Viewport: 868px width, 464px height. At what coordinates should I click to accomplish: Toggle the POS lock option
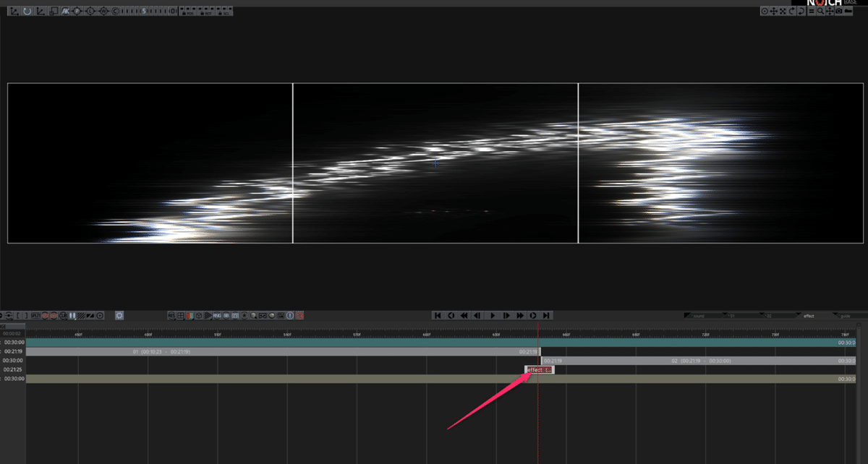187,11
